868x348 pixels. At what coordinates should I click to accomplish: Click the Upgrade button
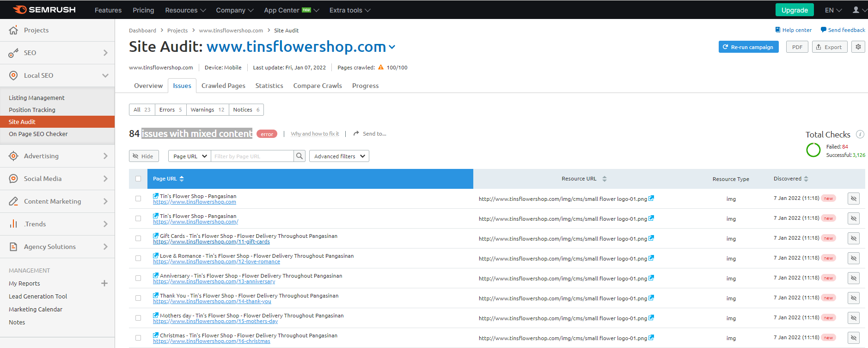pyautogui.click(x=795, y=10)
